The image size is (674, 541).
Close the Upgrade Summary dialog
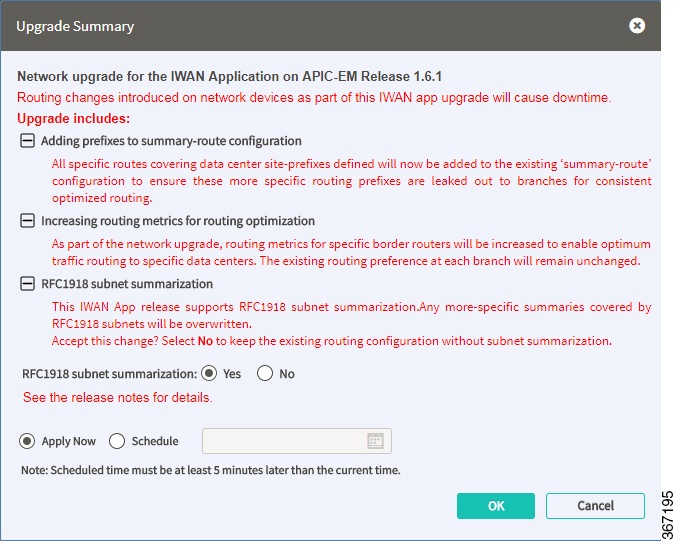point(637,26)
